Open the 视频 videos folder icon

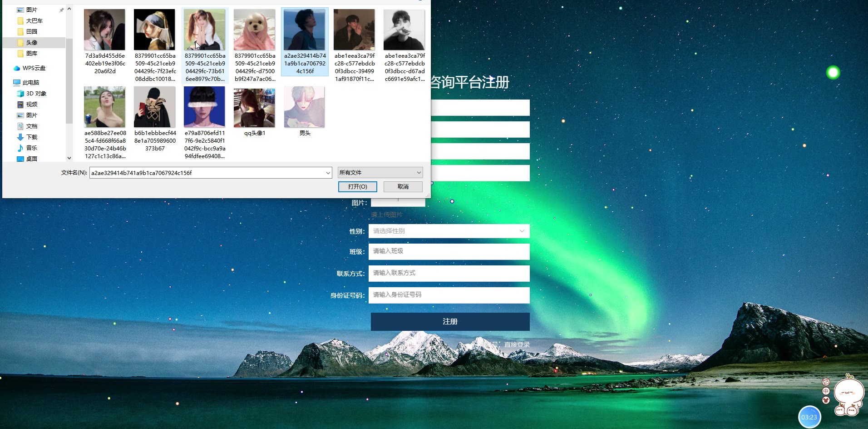click(x=20, y=105)
